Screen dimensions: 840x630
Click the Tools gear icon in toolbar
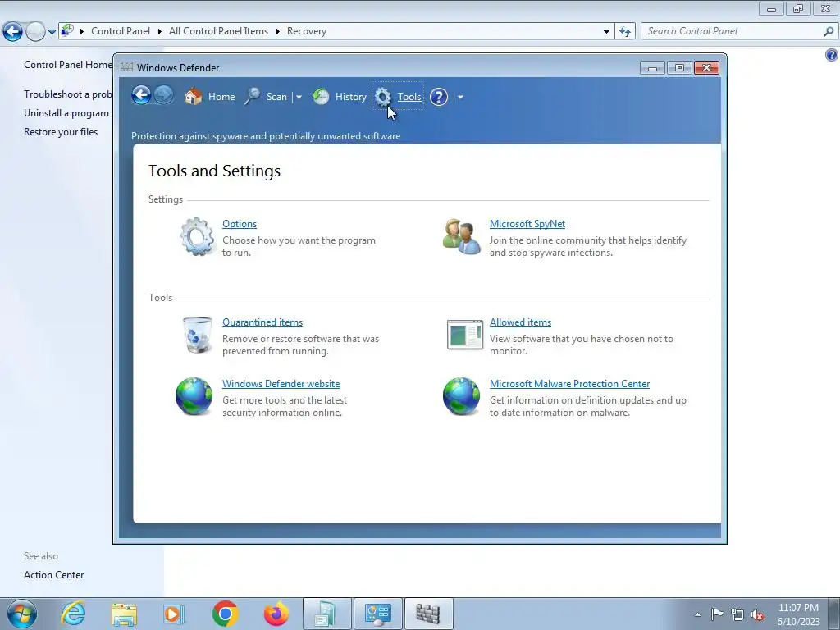[x=382, y=97]
